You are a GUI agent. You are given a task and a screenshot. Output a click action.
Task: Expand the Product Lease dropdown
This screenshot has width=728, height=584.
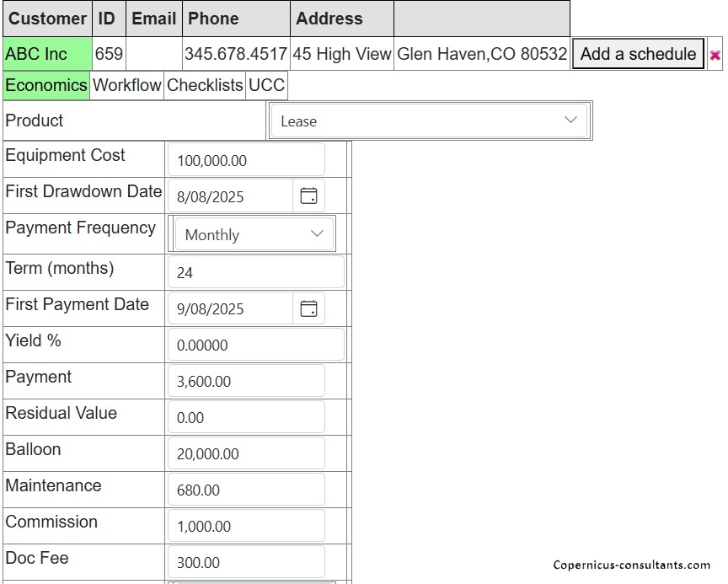click(429, 121)
